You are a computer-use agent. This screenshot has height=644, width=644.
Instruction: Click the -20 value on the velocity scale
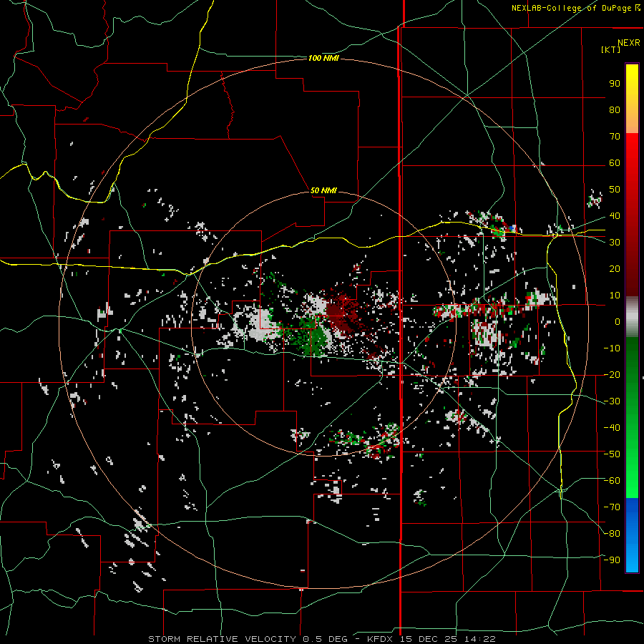(612, 375)
